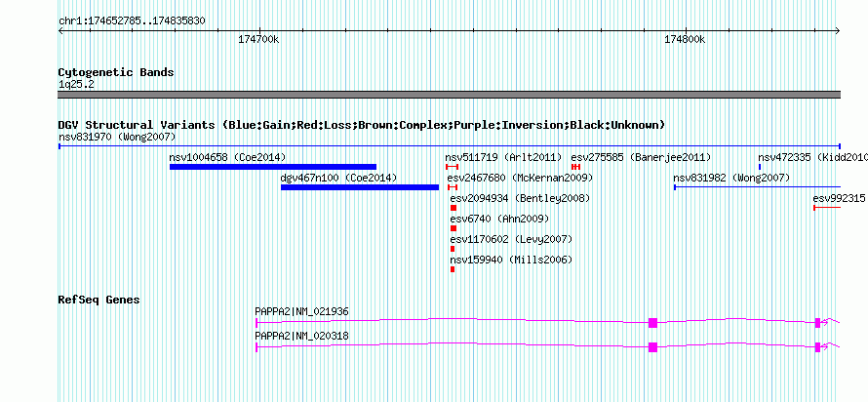Click the ruler's right arrow end

(838, 30)
